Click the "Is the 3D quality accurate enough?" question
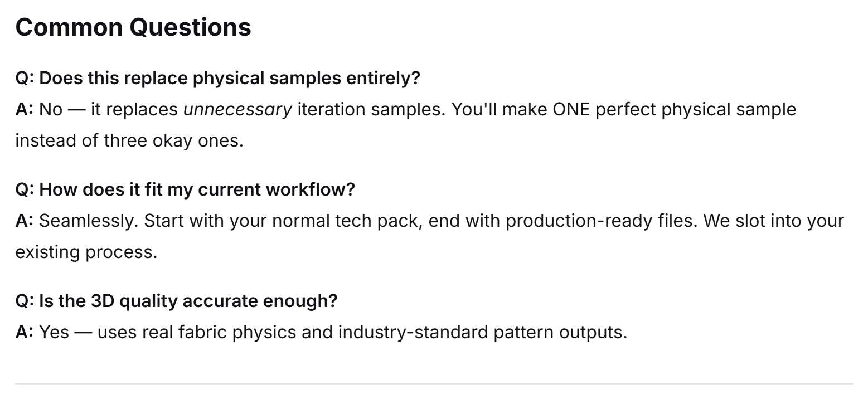The width and height of the screenshot is (868, 399). tap(176, 301)
